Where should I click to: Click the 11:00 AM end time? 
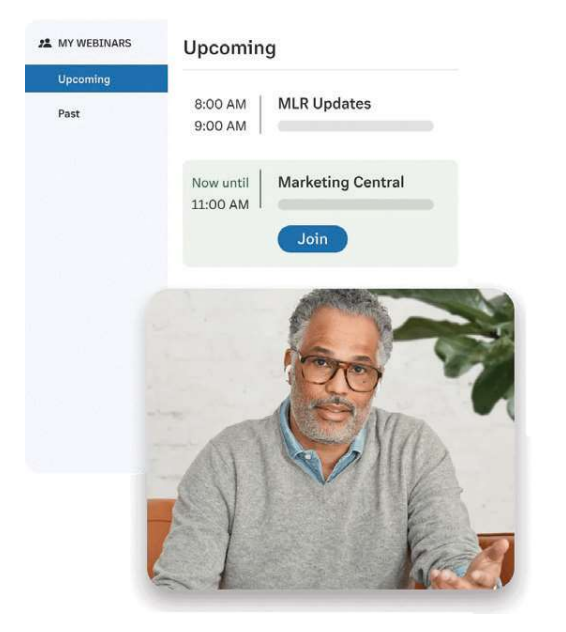(x=220, y=205)
